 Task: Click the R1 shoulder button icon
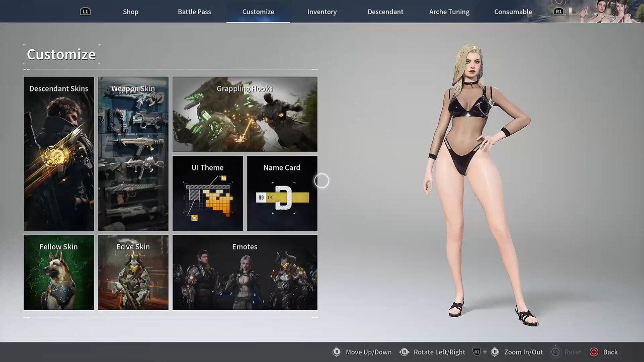pyautogui.click(x=558, y=11)
